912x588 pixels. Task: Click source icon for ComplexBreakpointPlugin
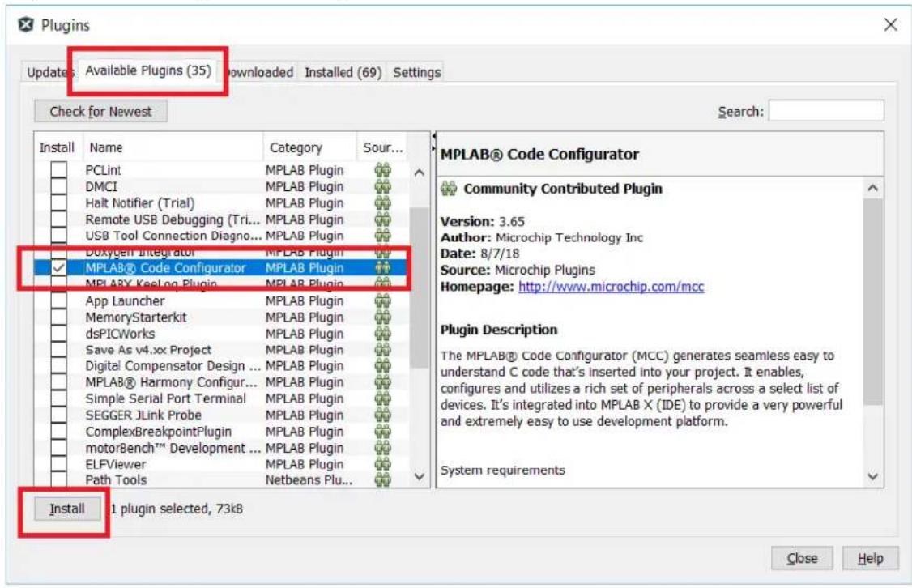click(383, 432)
